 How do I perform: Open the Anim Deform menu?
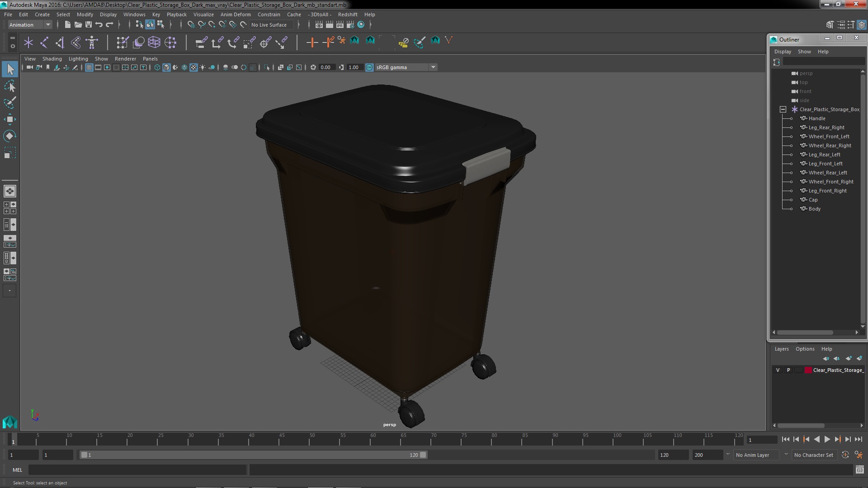(x=235, y=14)
